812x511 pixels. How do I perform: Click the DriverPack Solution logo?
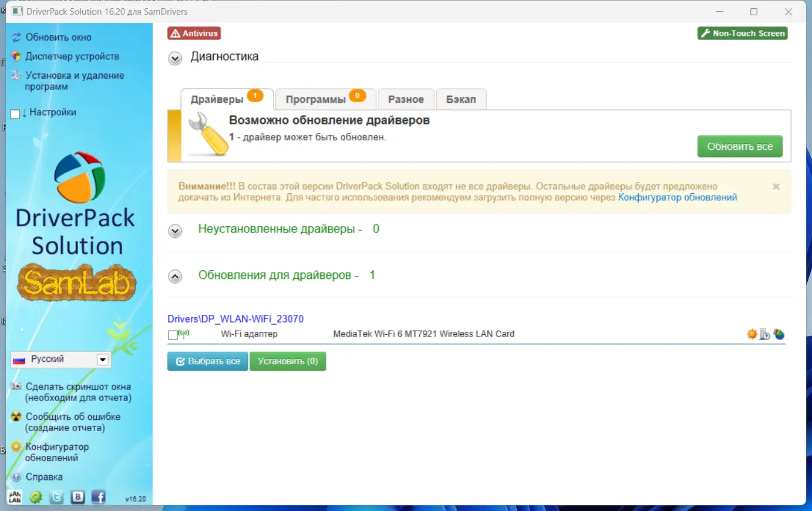[x=79, y=177]
